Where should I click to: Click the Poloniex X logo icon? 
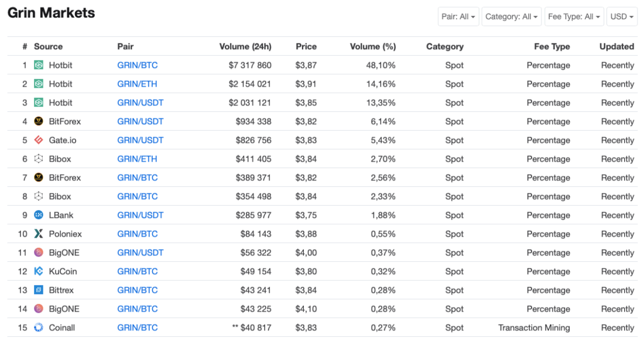(39, 234)
